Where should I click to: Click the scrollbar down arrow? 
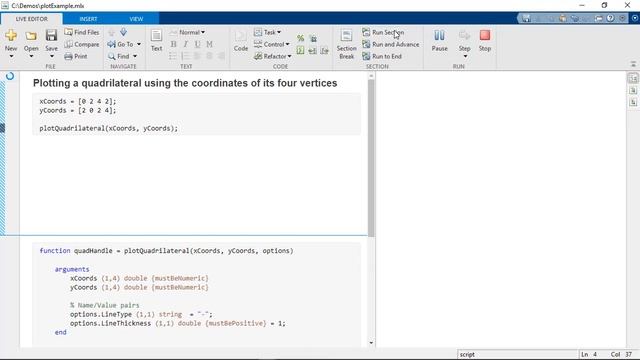tap(371, 343)
